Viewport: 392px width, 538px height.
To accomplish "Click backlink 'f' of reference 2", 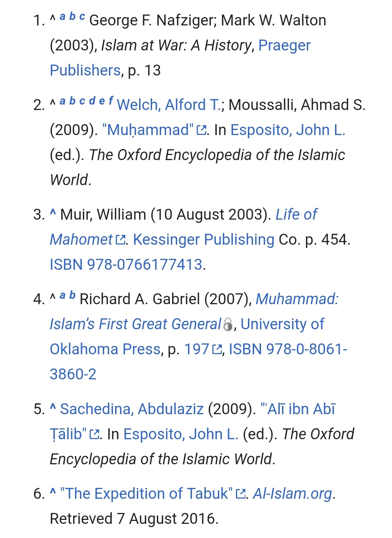I will (111, 101).
